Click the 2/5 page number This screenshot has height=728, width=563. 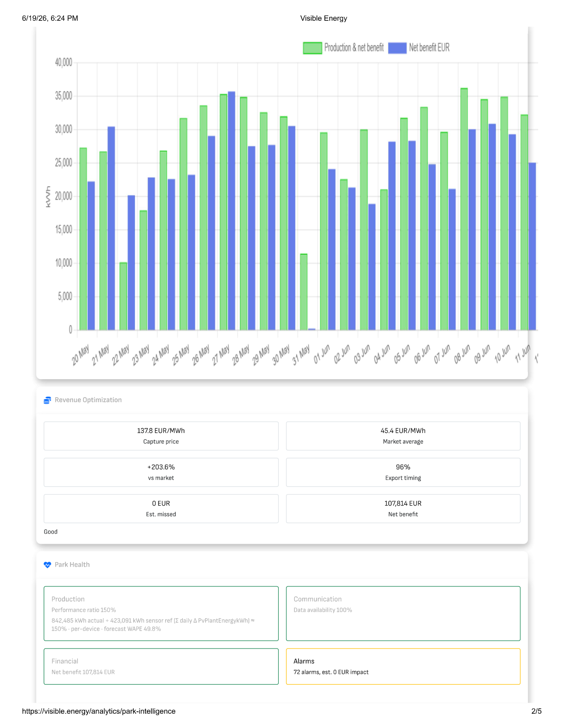(536, 711)
